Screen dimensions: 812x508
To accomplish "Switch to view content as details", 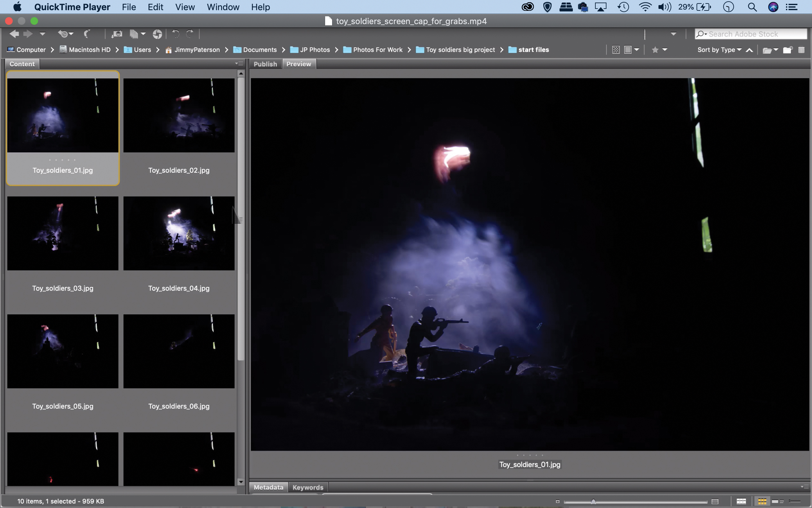I will [x=778, y=501].
